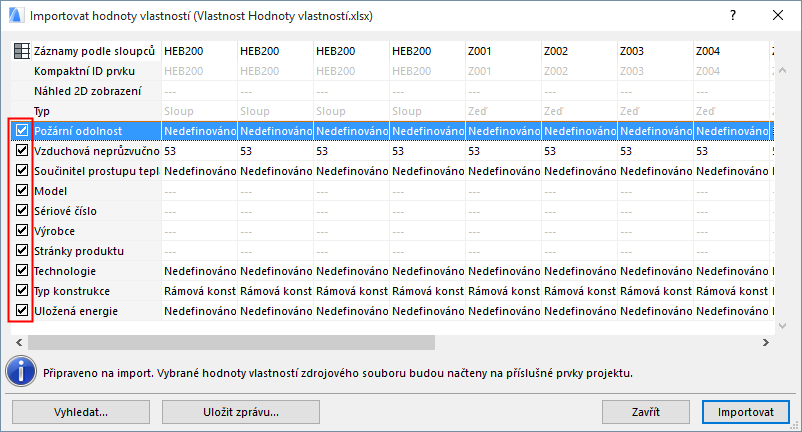Uncheck the Výrobce checkbox

point(21,230)
